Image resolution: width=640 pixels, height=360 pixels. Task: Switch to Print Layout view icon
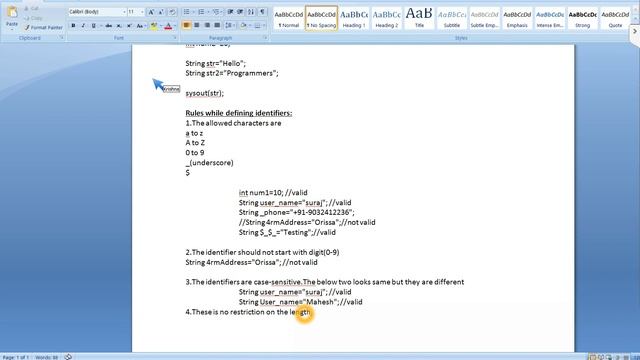click(592, 357)
